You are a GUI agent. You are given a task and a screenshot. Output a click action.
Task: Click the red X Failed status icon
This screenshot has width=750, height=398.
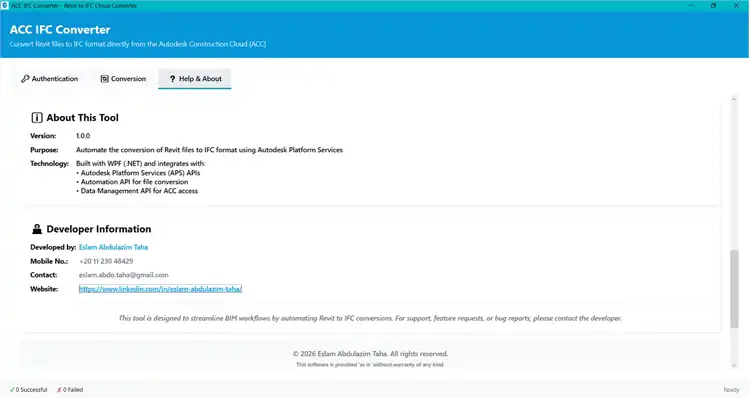pyautogui.click(x=59, y=390)
